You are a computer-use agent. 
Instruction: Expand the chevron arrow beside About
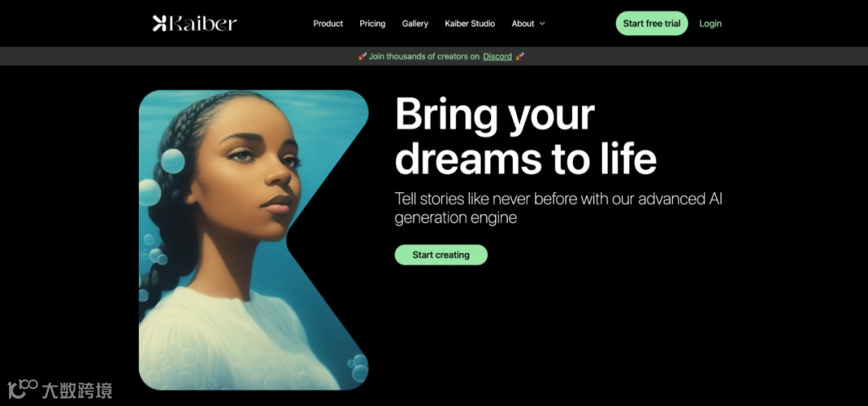[542, 23]
